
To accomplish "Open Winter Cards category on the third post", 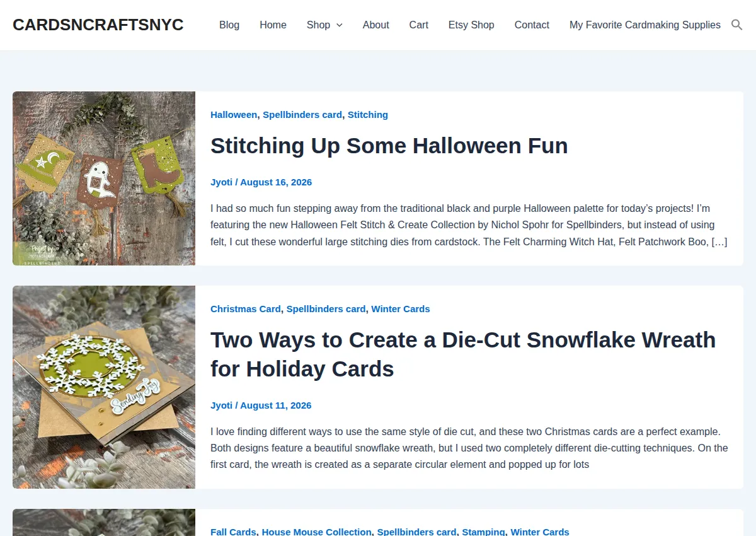I will (x=540, y=532).
